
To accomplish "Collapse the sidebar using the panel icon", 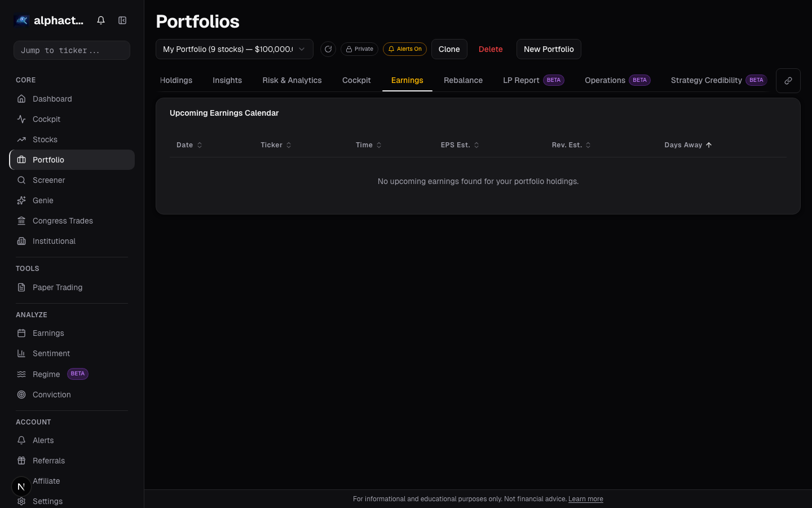I will point(122,20).
